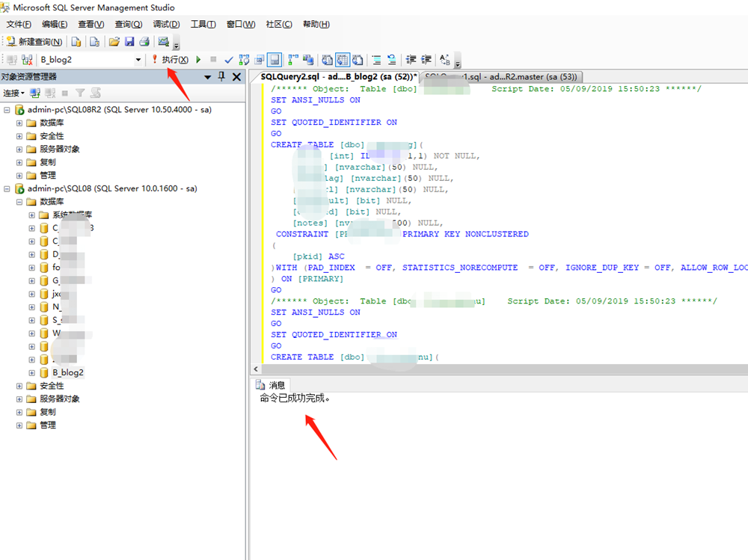The image size is (748, 560).
Task: Pin the 对象资源管理器 panel with pushpin
Action: tap(221, 77)
